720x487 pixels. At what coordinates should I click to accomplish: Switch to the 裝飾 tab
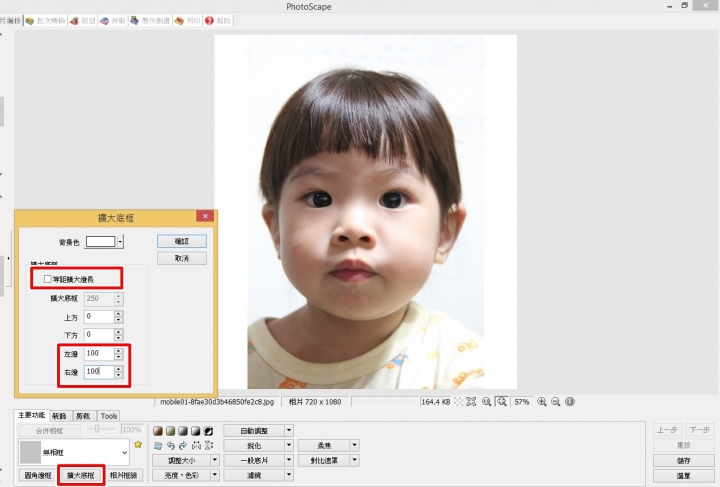59,416
